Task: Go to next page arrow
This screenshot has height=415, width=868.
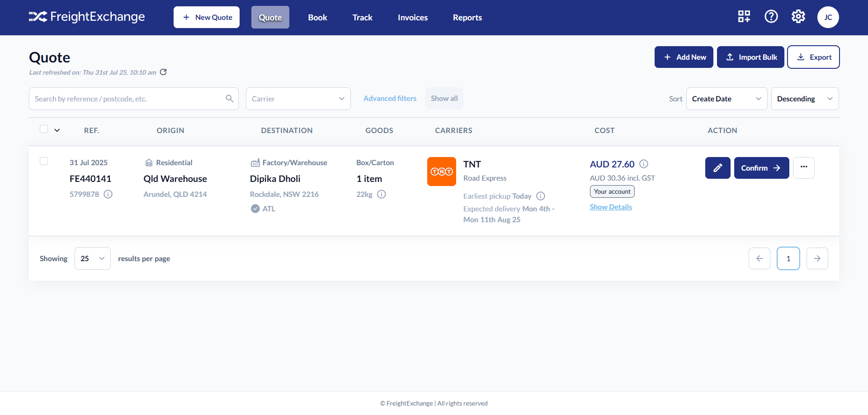Action: tap(817, 258)
